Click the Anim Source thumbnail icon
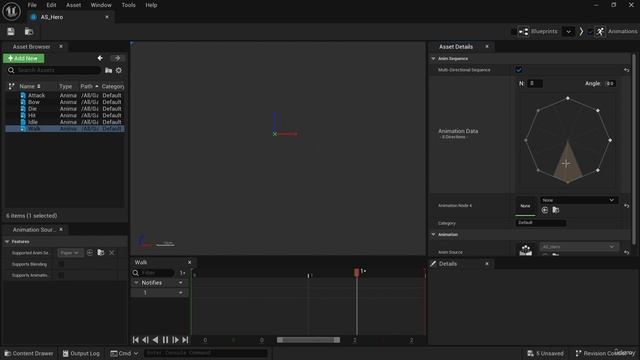640x360 pixels. (525, 250)
